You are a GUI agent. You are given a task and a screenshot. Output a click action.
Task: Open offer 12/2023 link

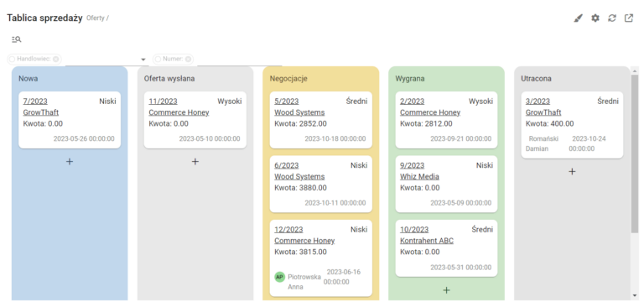click(288, 230)
